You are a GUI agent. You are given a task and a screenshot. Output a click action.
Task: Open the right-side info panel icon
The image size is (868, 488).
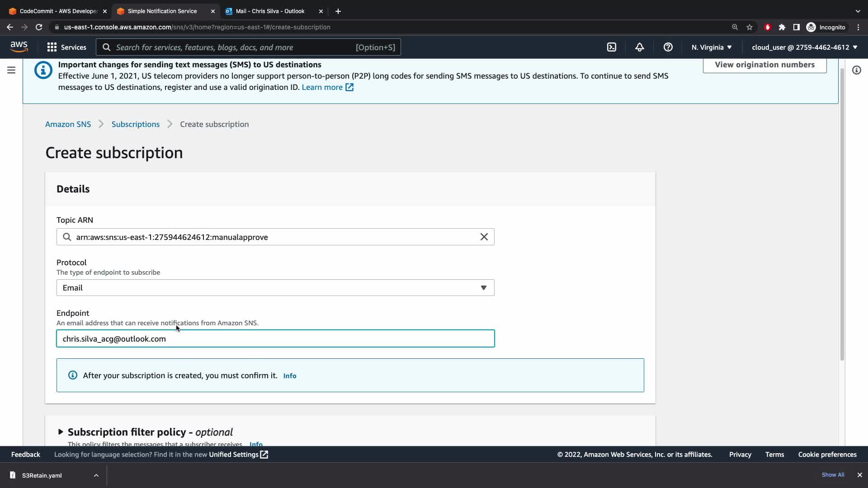856,70
